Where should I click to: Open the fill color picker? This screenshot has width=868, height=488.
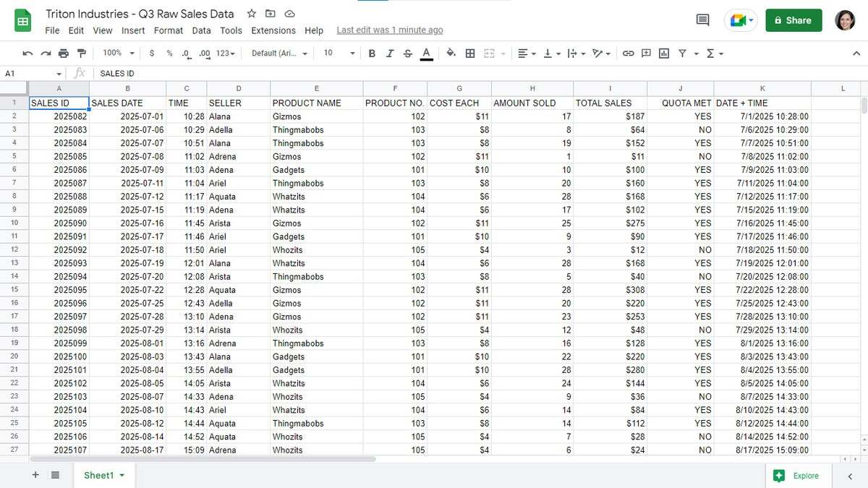click(451, 53)
